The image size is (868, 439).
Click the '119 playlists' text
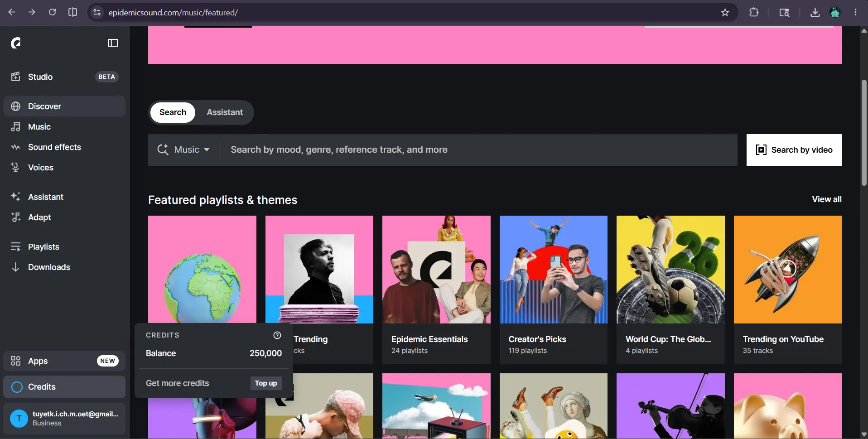click(x=528, y=351)
